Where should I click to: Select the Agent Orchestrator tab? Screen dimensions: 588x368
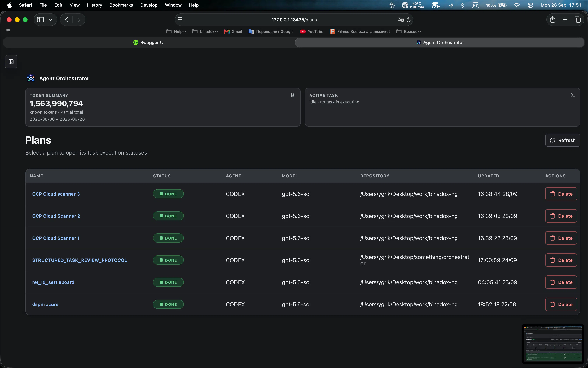coord(440,42)
